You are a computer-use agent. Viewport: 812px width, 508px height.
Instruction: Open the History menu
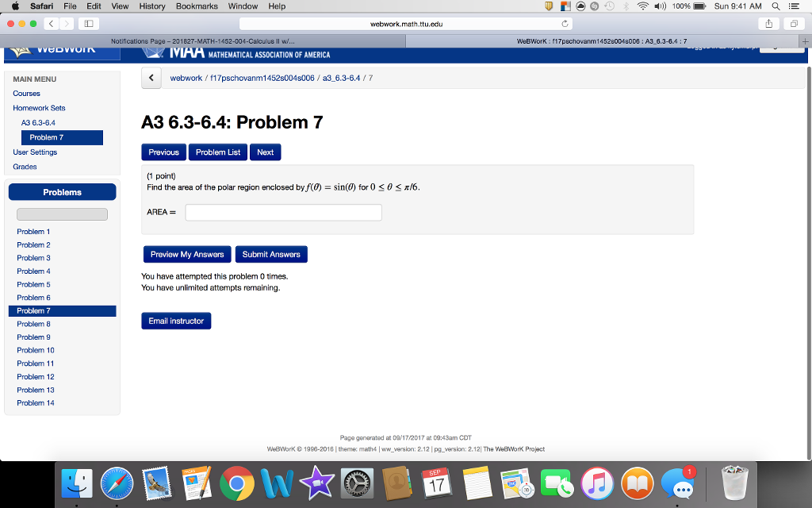[151, 6]
